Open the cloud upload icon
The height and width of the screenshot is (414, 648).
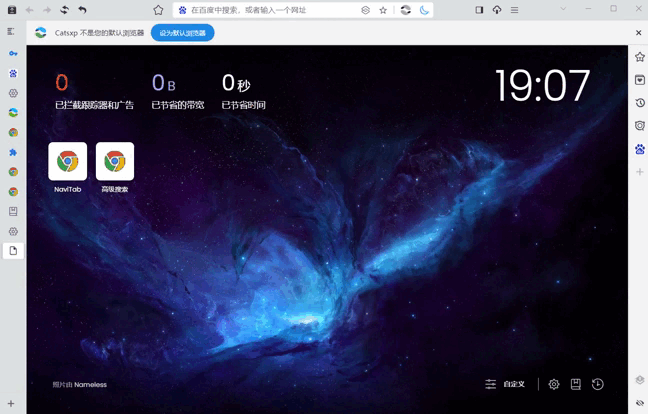(497, 10)
